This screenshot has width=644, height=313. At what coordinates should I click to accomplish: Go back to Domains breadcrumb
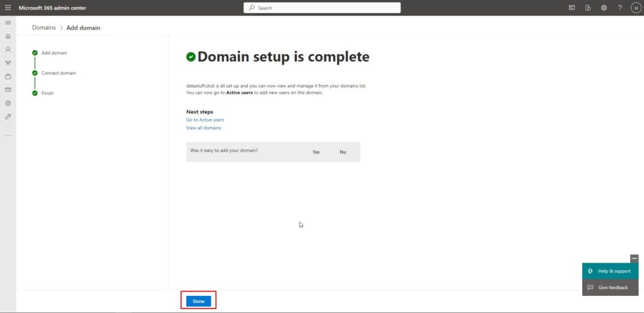point(44,28)
